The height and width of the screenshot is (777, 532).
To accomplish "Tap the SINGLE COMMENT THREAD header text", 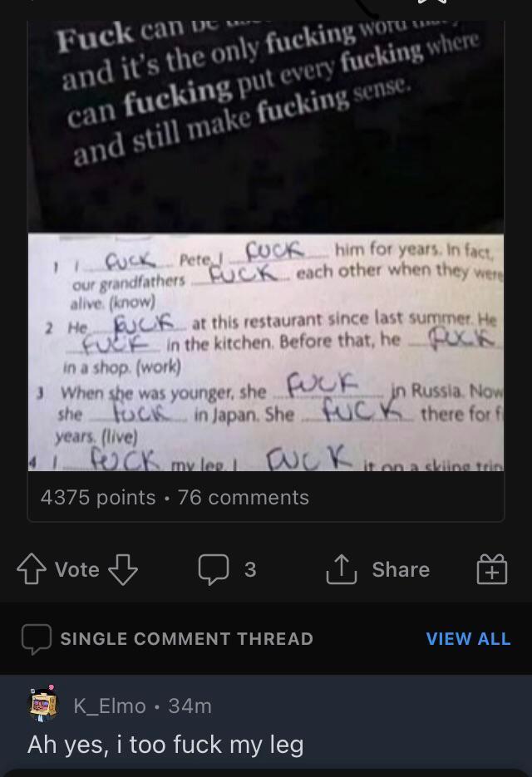I will pos(187,639).
